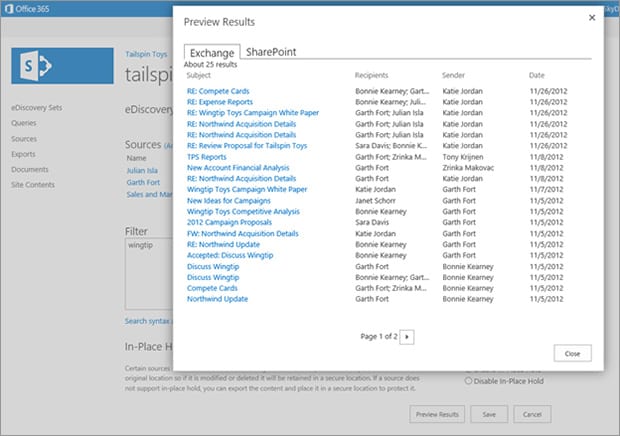
Task: Open RE: Expense Reports message
Action: [x=220, y=102]
